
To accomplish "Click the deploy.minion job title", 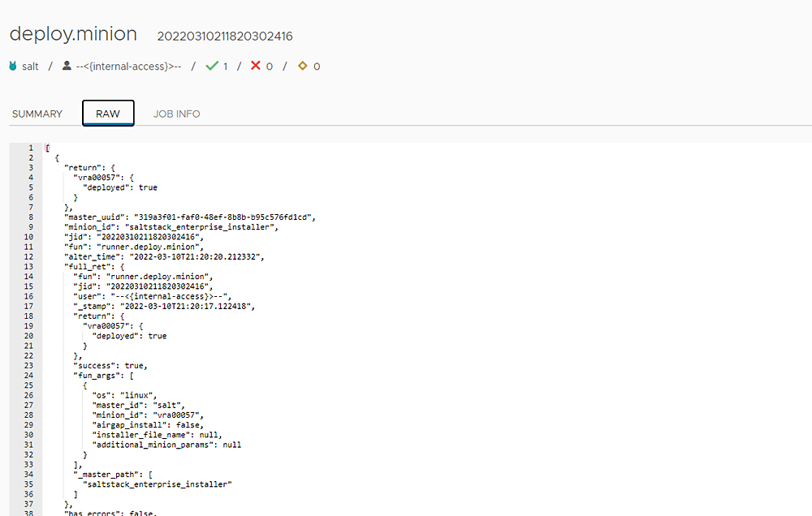I will pyautogui.click(x=74, y=34).
